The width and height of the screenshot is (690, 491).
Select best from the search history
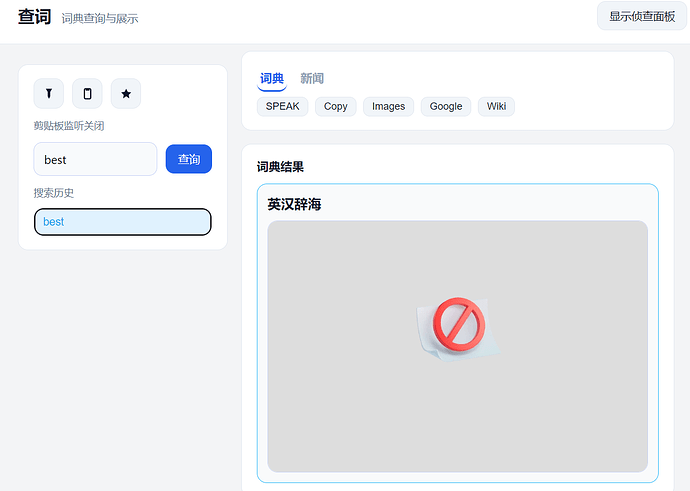pyautogui.click(x=122, y=222)
